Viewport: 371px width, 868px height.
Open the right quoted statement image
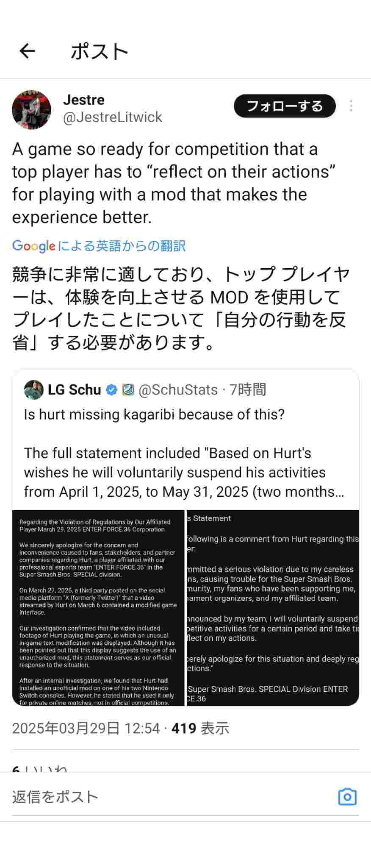[273, 608]
